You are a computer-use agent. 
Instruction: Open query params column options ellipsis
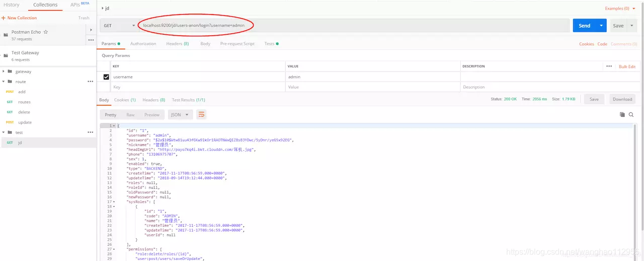pos(609,66)
